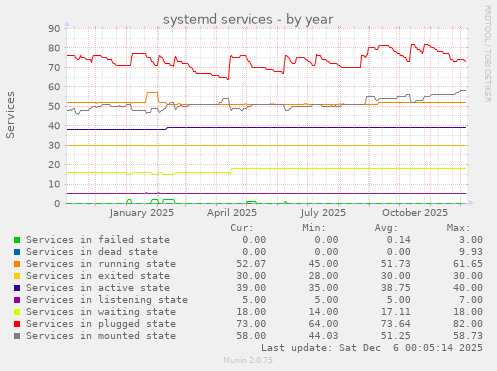Viewport: 497px width, 371px height.
Task: Select 'Services in listening state' label
Action: (x=107, y=300)
